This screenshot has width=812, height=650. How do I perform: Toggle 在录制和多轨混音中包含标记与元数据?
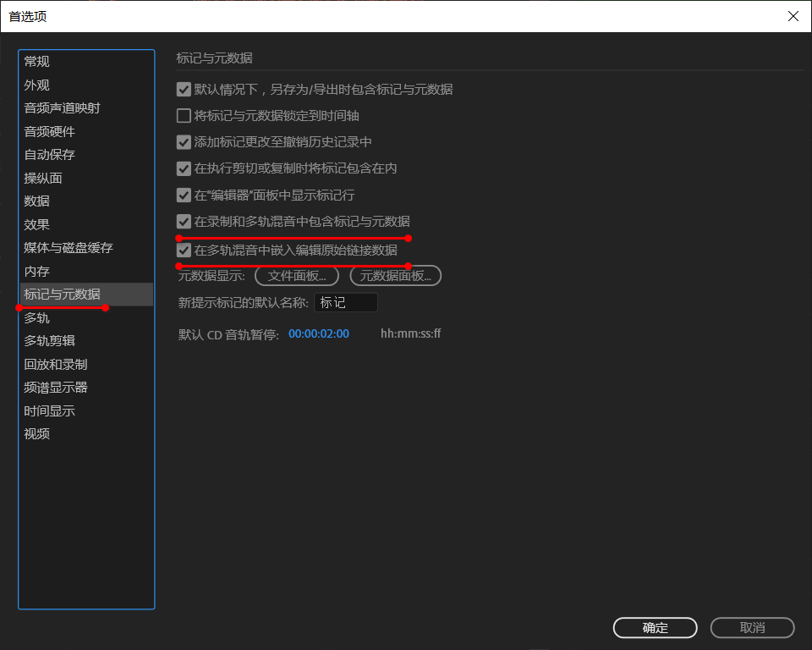click(x=184, y=222)
